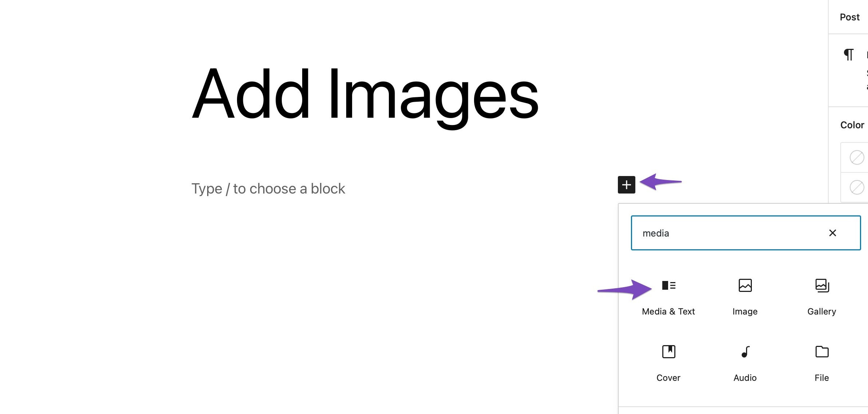Select the Audio block icon

pos(745,351)
